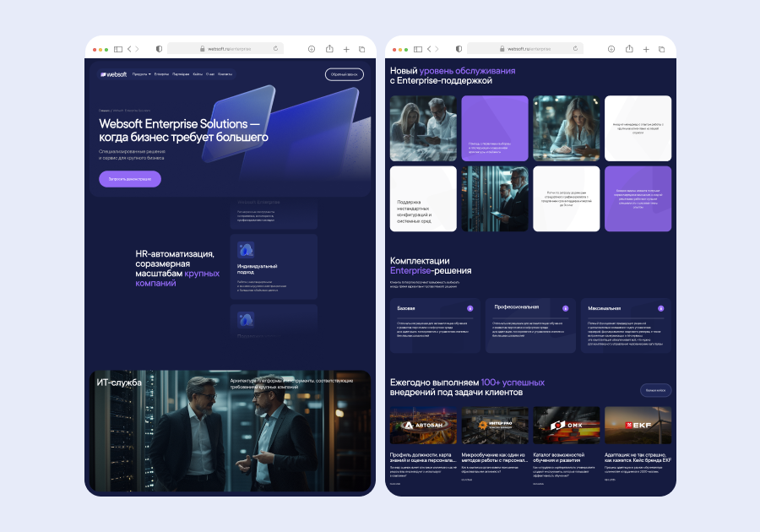The height and width of the screenshot is (532, 760).
Task: Click the downloads icon in right browser toolbar
Action: pos(612,49)
